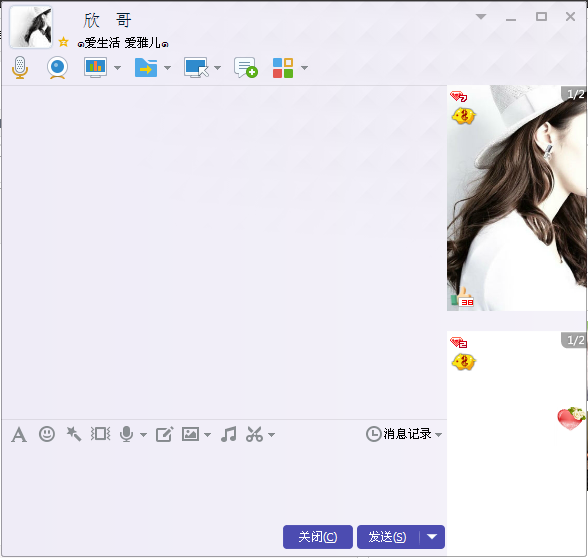This screenshot has height=558, width=588.
Task: Open the emoji smiley picker
Action: point(47,434)
